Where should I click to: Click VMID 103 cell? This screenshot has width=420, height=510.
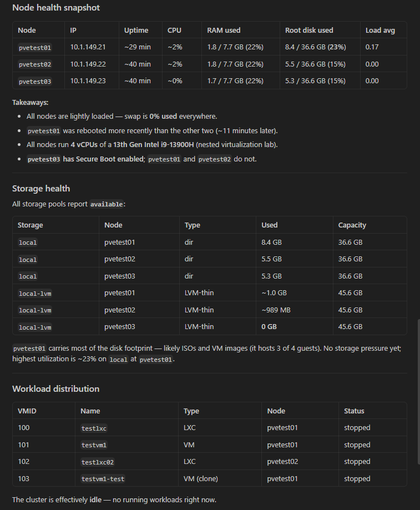coord(24,479)
